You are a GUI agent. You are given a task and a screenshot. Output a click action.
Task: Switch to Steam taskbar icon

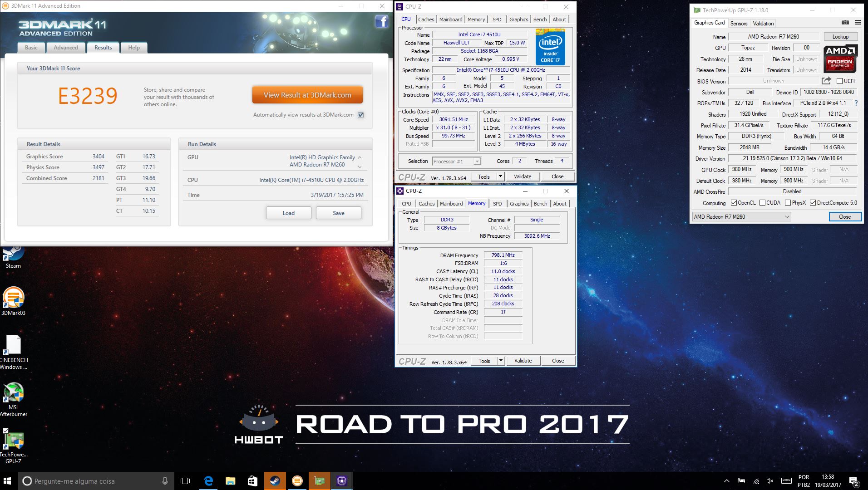coord(275,481)
